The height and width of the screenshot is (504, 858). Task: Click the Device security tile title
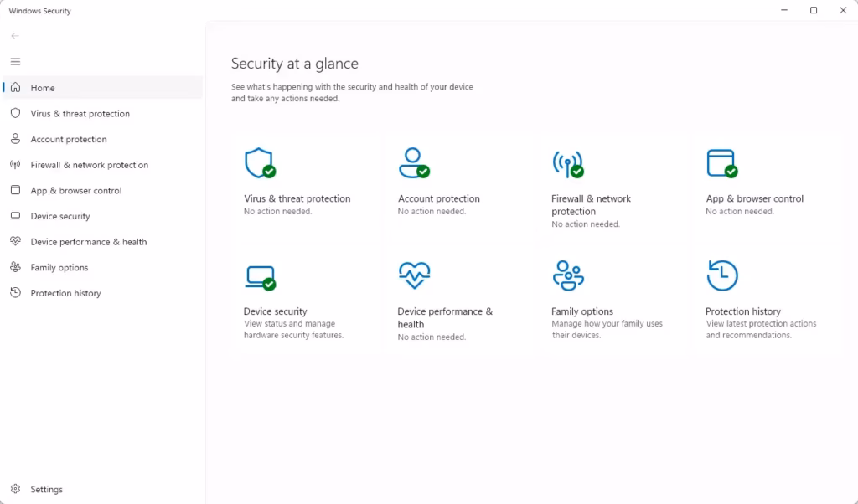(x=275, y=311)
